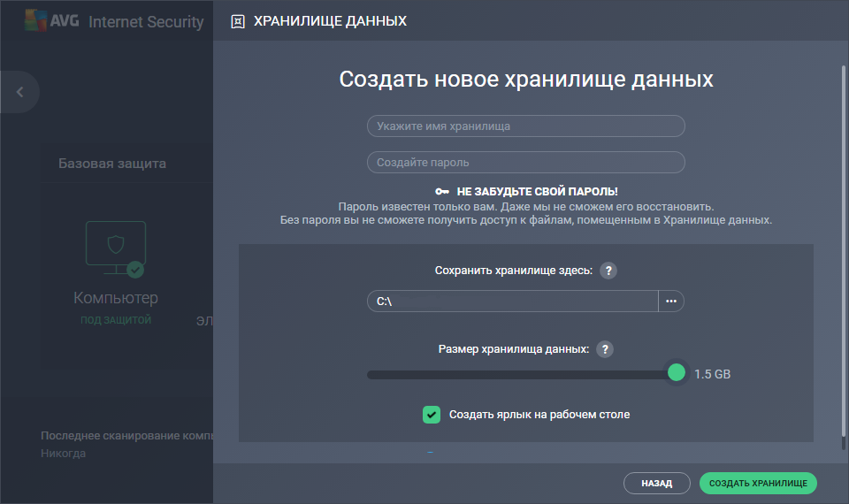Click the НАЗАД button

coord(657,484)
